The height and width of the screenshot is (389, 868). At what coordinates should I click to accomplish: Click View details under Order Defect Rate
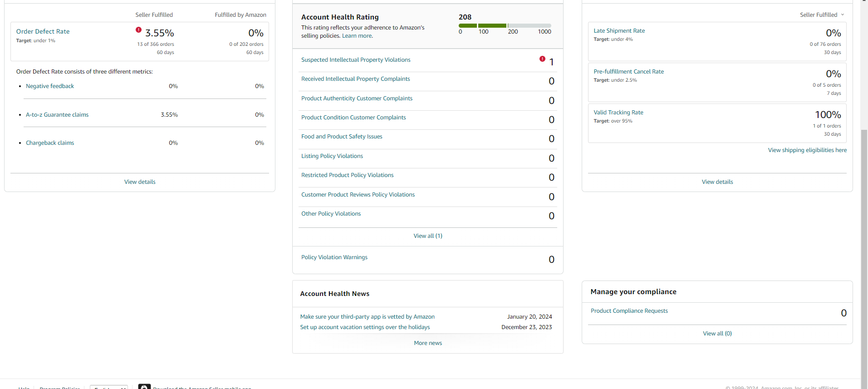coord(140,182)
